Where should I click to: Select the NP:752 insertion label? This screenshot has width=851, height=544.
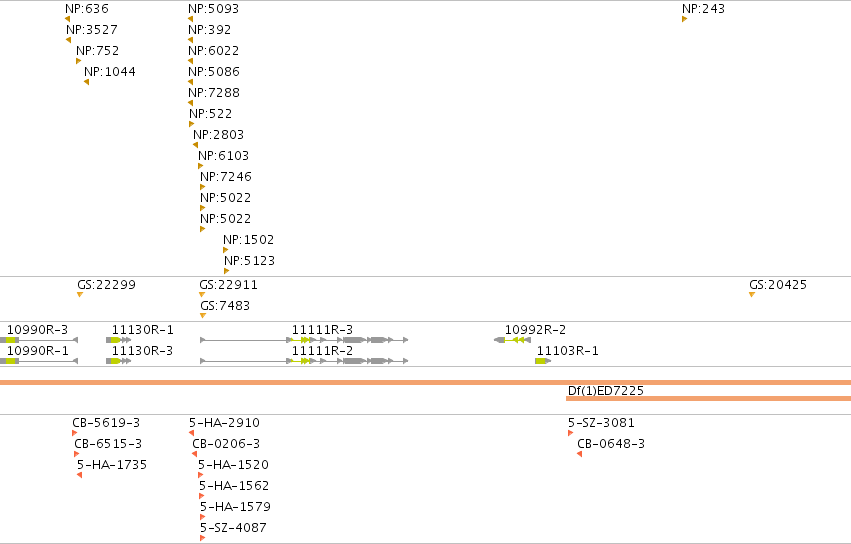[97, 51]
